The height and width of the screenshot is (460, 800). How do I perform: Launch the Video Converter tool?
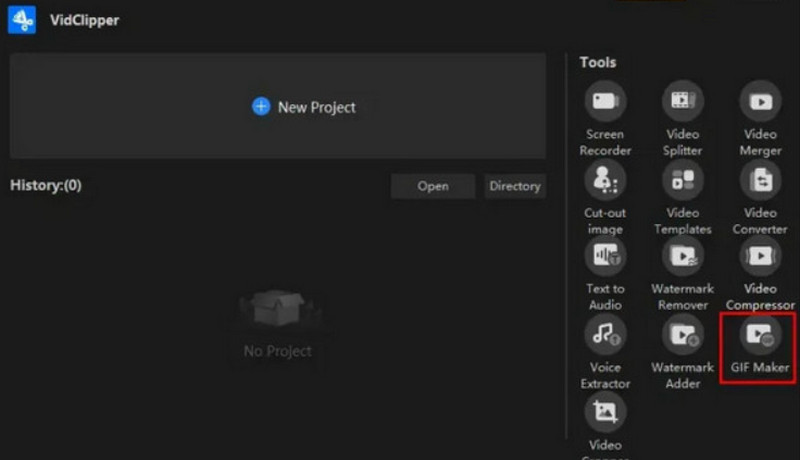(760, 180)
